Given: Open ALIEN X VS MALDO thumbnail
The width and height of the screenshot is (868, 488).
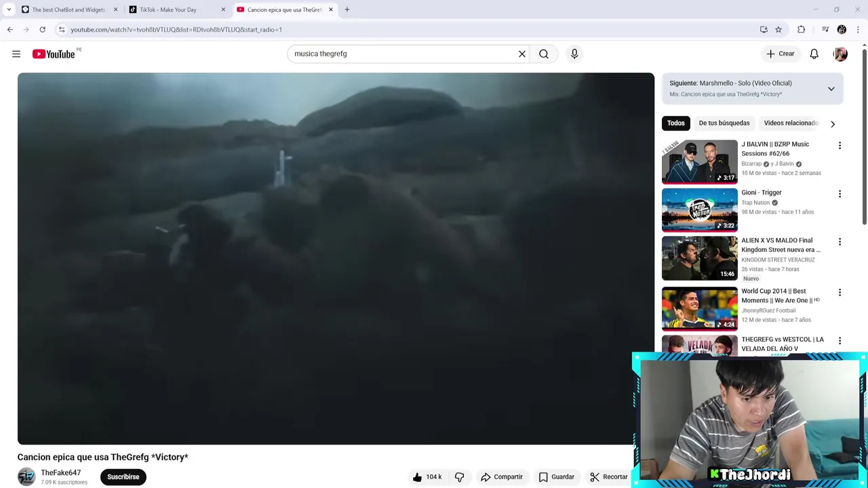Looking at the screenshot, I should click(x=699, y=258).
